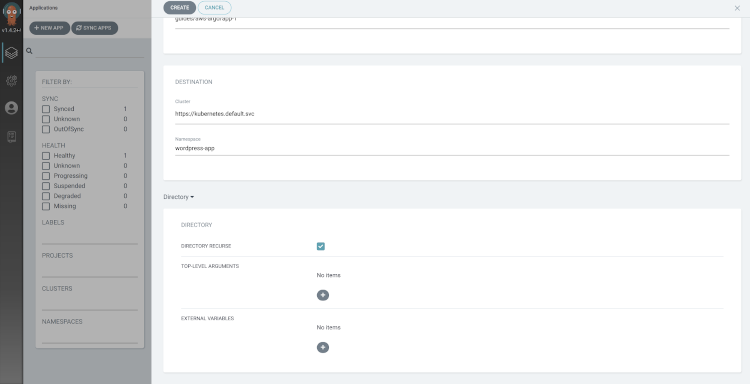This screenshot has width=750, height=384.
Task: Open User Info via person sidebar icon
Action: coord(11,108)
